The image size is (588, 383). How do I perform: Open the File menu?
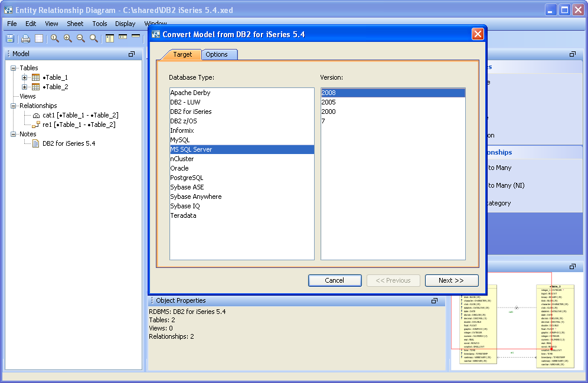[12, 24]
